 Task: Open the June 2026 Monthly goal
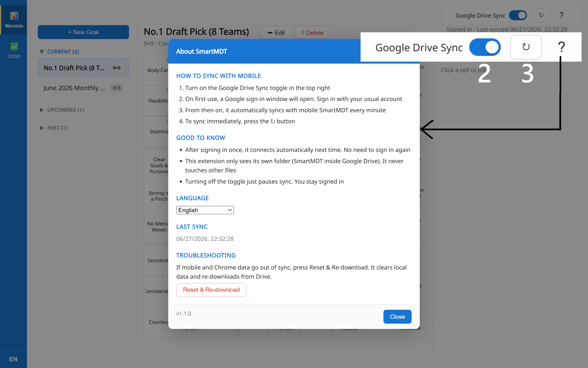click(83, 88)
